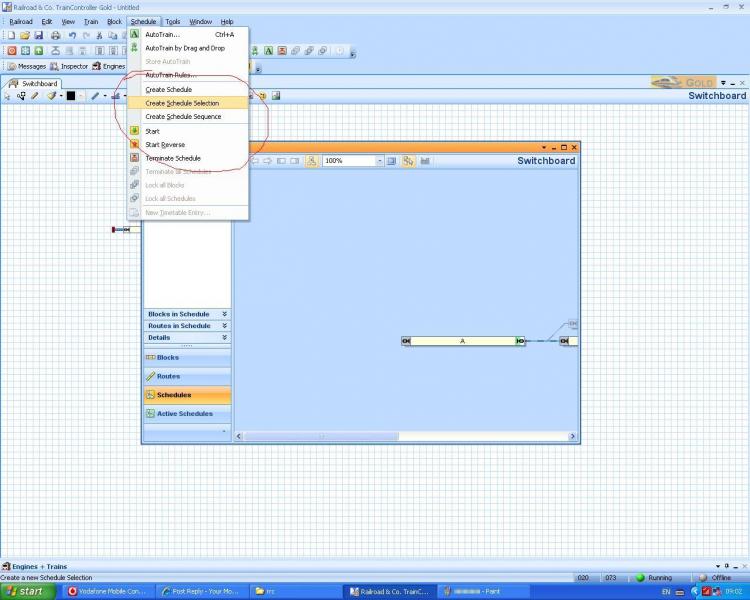
Task: Click the Save icon in the toolbar
Action: click(39, 35)
